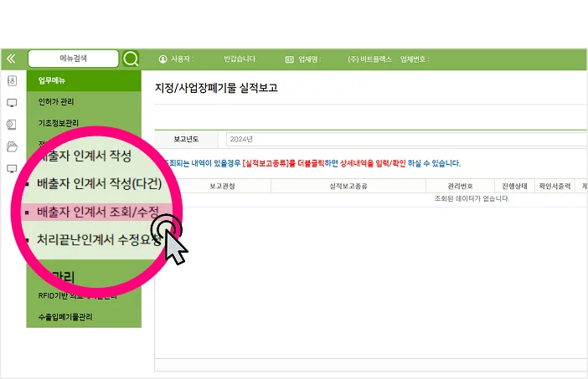Collapse the sidebar with the double-chevron icon
This screenshot has width=588, height=379.
(11, 59)
